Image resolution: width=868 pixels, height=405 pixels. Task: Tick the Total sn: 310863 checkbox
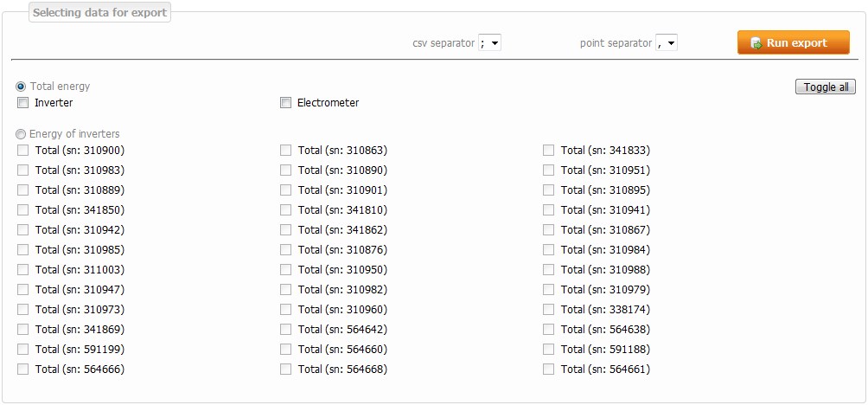[286, 151]
